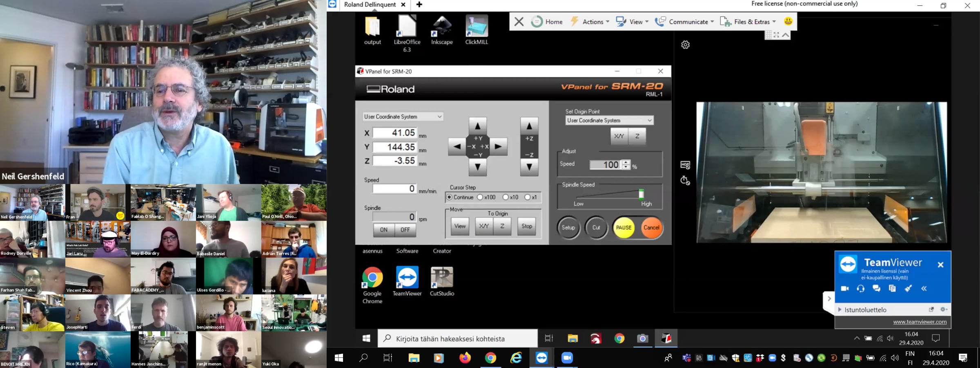This screenshot has height=368, width=980.
Task: Open the Set Origin Point coordinate dropdown
Action: pos(609,120)
